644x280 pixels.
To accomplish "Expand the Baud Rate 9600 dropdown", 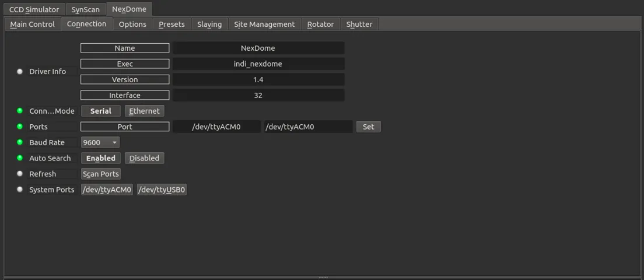I will coord(100,142).
